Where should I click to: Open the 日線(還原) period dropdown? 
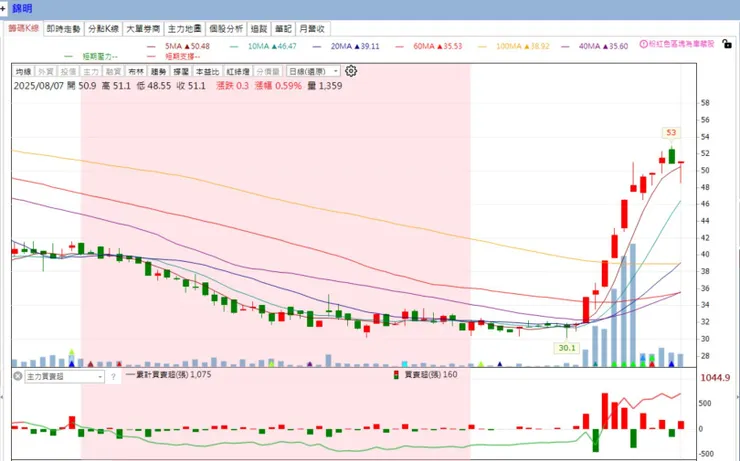tap(313, 71)
